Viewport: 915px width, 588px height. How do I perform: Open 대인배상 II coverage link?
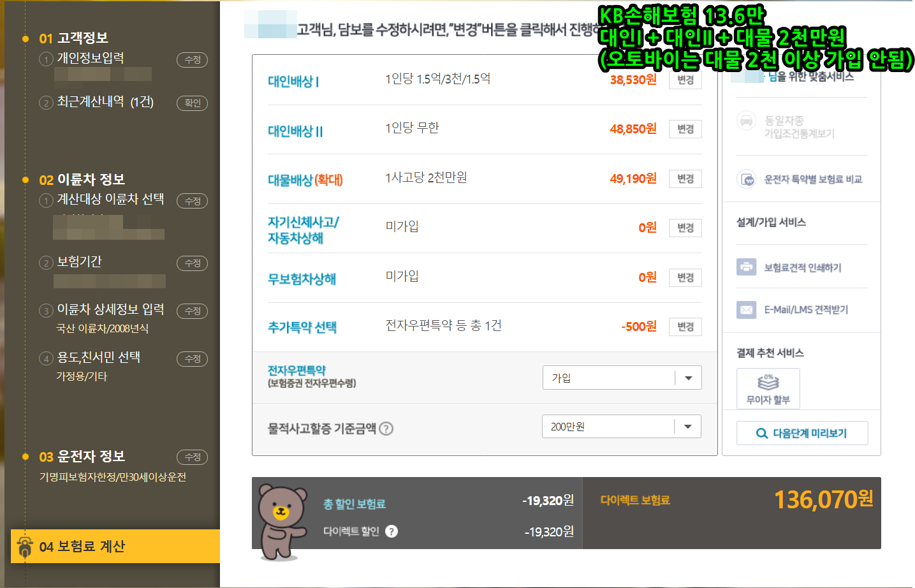tap(295, 131)
